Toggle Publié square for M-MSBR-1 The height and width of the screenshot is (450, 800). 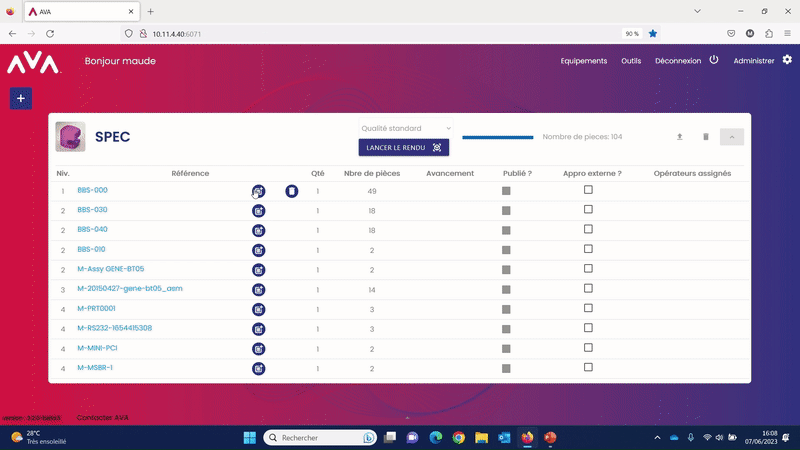(x=506, y=368)
